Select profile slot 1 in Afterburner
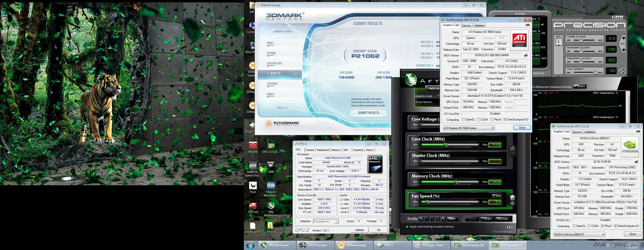The width and height of the screenshot is (644, 250). click(421, 219)
